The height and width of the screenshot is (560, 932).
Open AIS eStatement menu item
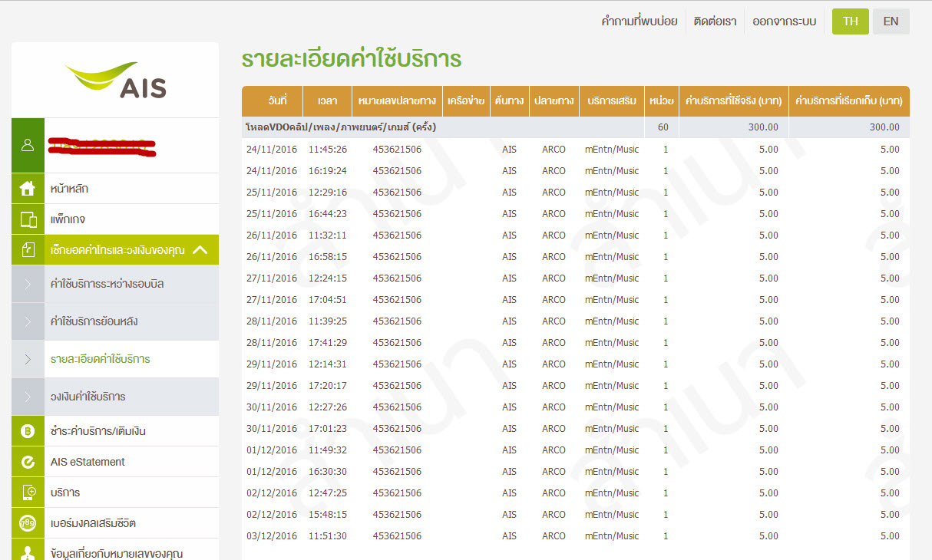click(x=115, y=462)
